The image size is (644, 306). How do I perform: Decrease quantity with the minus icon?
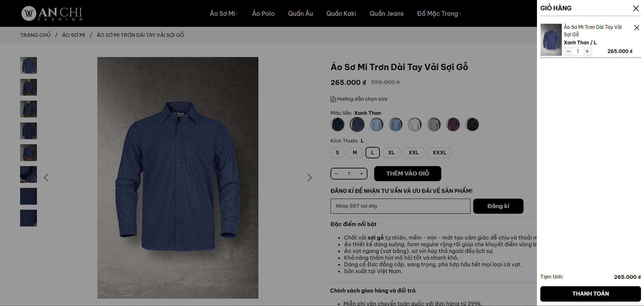tap(336, 173)
